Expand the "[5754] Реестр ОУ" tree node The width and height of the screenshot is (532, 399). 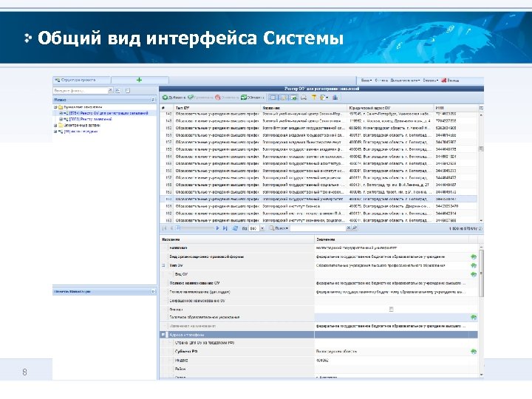(61, 113)
